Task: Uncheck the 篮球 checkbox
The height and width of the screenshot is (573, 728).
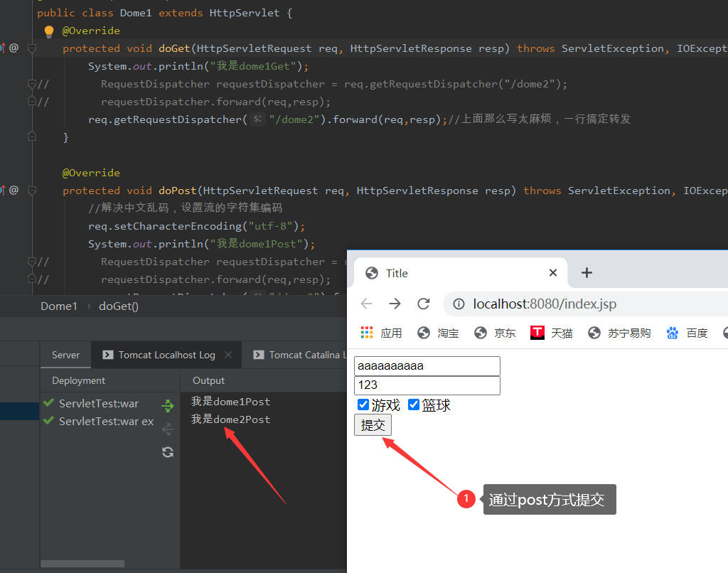Action: (x=414, y=405)
